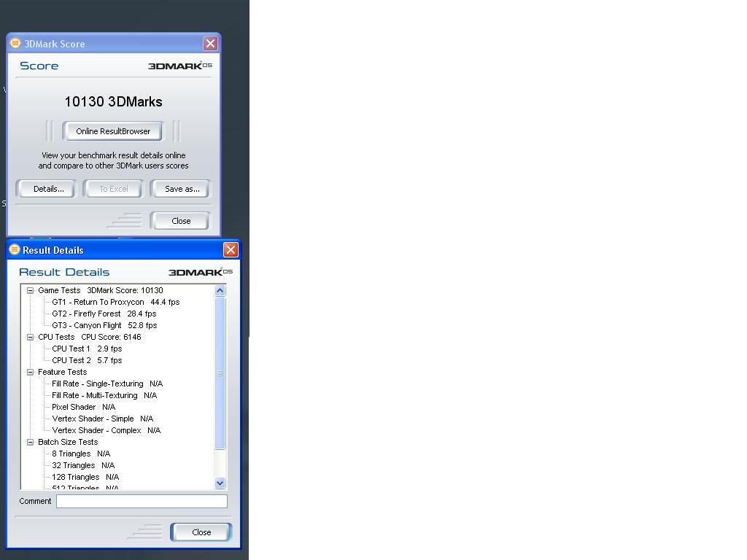Select GT2 - Firefly Forest row
Image resolution: width=747 pixels, height=560 pixels.
point(104,314)
